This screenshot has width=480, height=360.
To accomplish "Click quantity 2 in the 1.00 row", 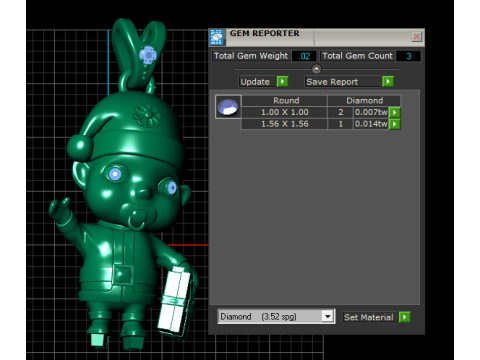I will tap(340, 112).
